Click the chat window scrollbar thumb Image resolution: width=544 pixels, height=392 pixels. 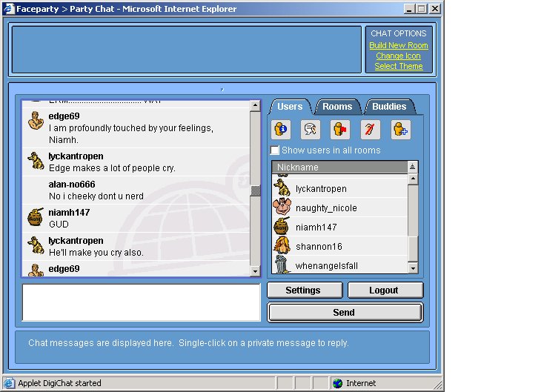pyautogui.click(x=256, y=190)
